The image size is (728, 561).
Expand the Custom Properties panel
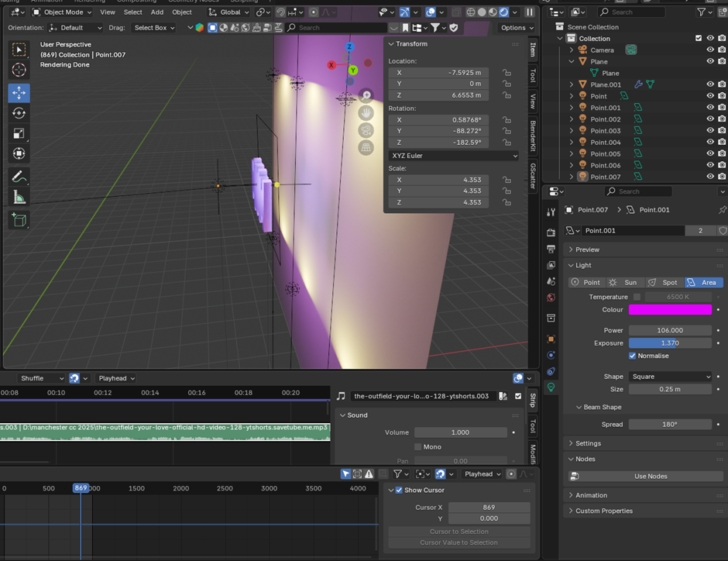[603, 511]
